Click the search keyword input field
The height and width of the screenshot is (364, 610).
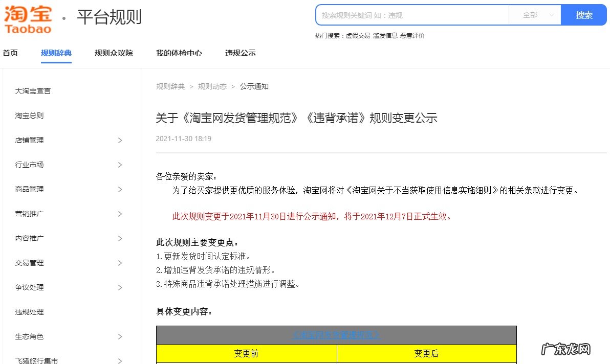pyautogui.click(x=409, y=15)
